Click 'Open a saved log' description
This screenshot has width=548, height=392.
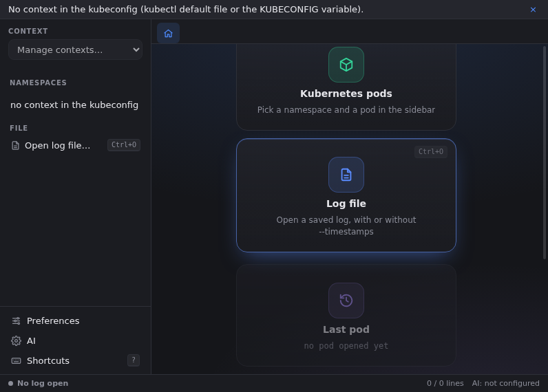click(346, 226)
